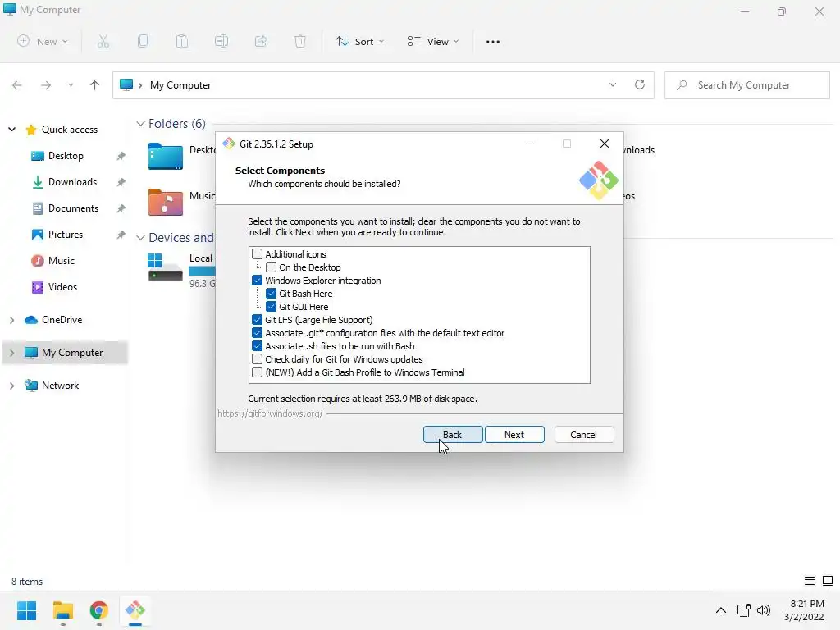Refresh the My Computer view
Viewport: 840px width, 630px height.
coord(640,85)
